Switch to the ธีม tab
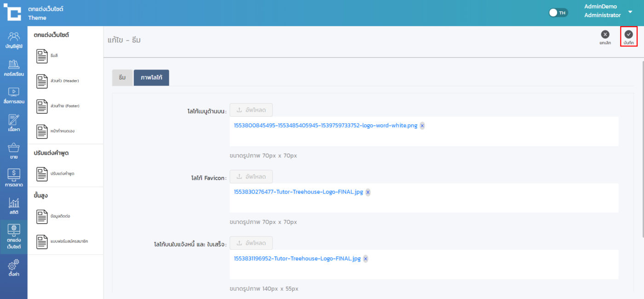The image size is (644, 299). tap(122, 78)
